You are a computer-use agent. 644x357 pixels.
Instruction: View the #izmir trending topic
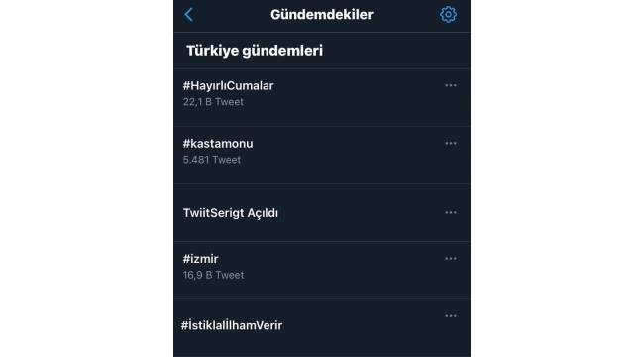pos(200,259)
